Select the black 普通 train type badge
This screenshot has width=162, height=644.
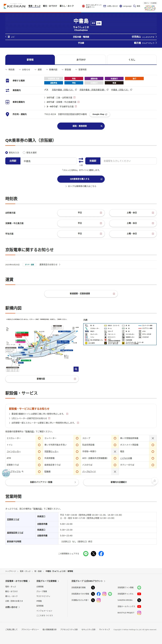114,83
